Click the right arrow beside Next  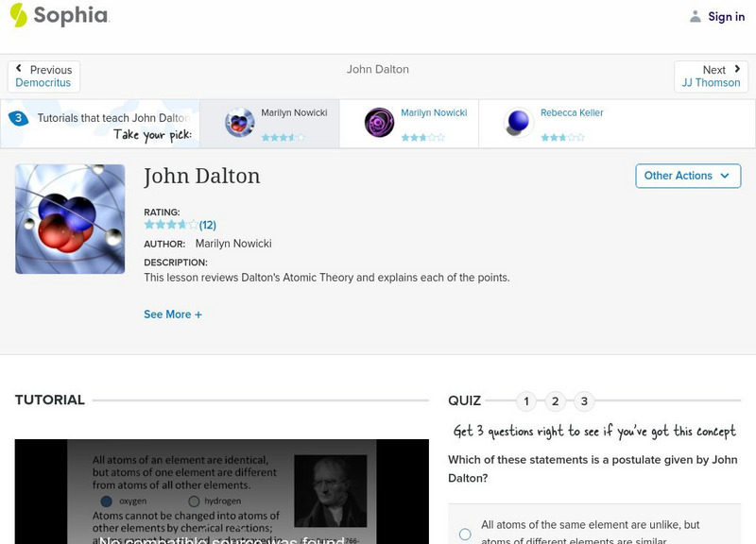pos(737,68)
